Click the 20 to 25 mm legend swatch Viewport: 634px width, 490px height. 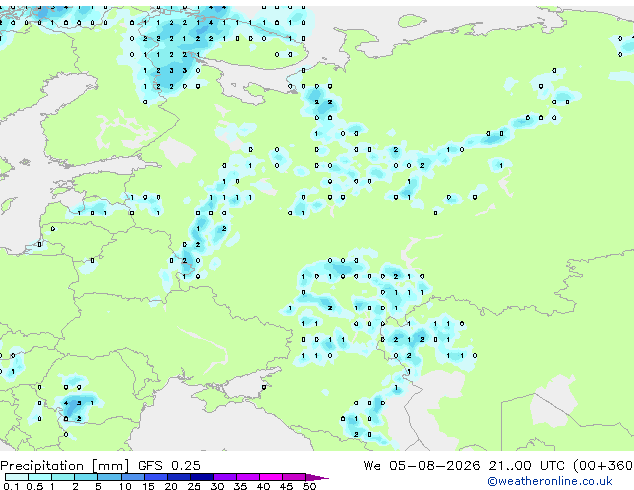[179, 477]
